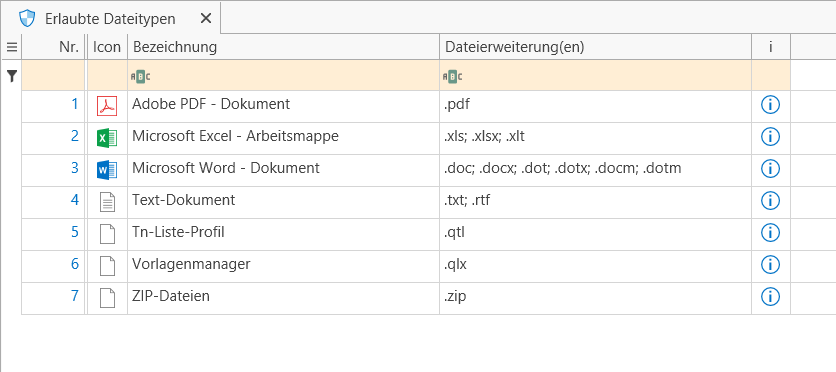Click the Text-Dokument lined page icon
The height and width of the screenshot is (372, 836).
107,201
